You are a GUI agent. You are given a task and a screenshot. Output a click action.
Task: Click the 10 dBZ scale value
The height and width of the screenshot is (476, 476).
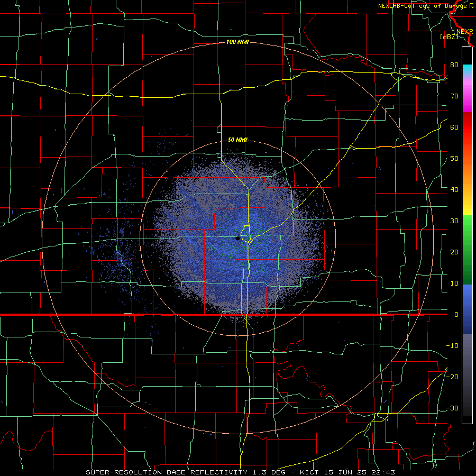coord(454,283)
